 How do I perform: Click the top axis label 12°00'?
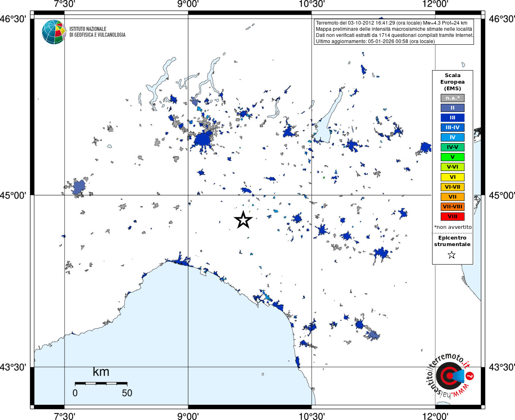coord(435,4)
